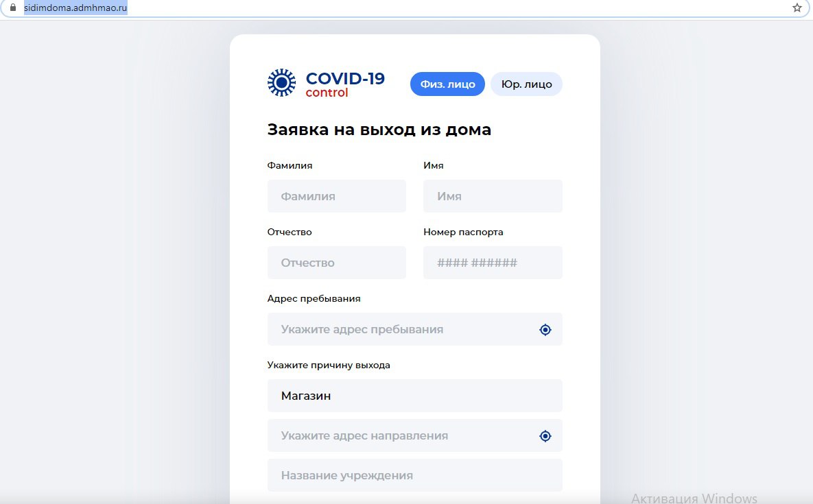813x504 pixels.
Task: Click the Фамилия field label
Action: pos(290,166)
